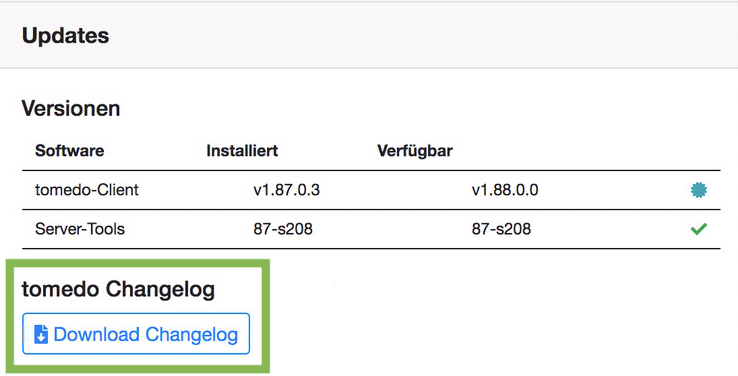Click installed version v1.87.0.3
This screenshot has width=738, height=376.
pyautogui.click(x=287, y=190)
